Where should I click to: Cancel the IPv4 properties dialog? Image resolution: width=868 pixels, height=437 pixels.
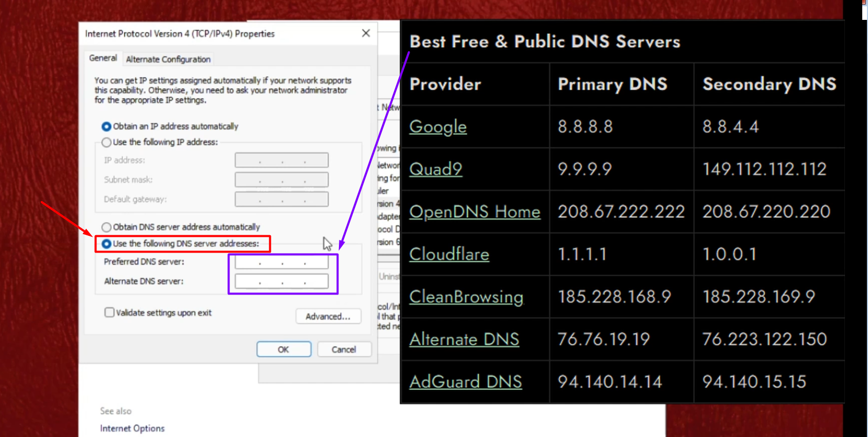[344, 349]
